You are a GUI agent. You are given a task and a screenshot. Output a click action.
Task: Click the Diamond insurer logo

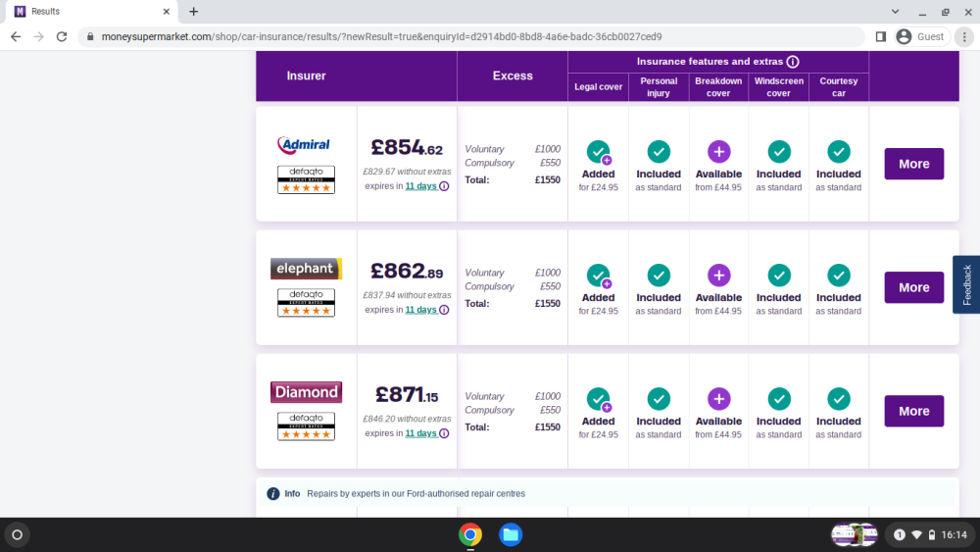(306, 392)
